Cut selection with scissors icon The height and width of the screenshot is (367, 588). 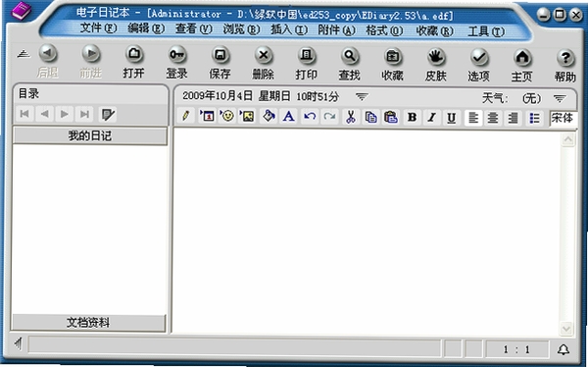[x=350, y=117]
